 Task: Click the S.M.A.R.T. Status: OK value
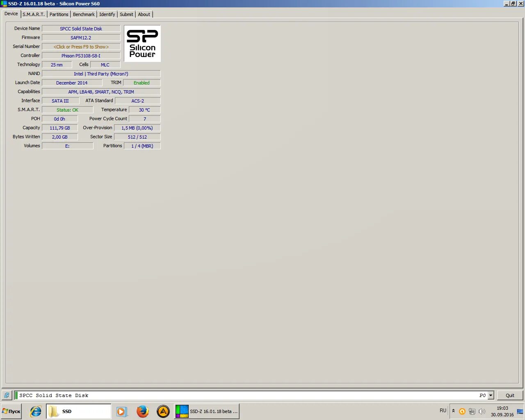[68, 110]
